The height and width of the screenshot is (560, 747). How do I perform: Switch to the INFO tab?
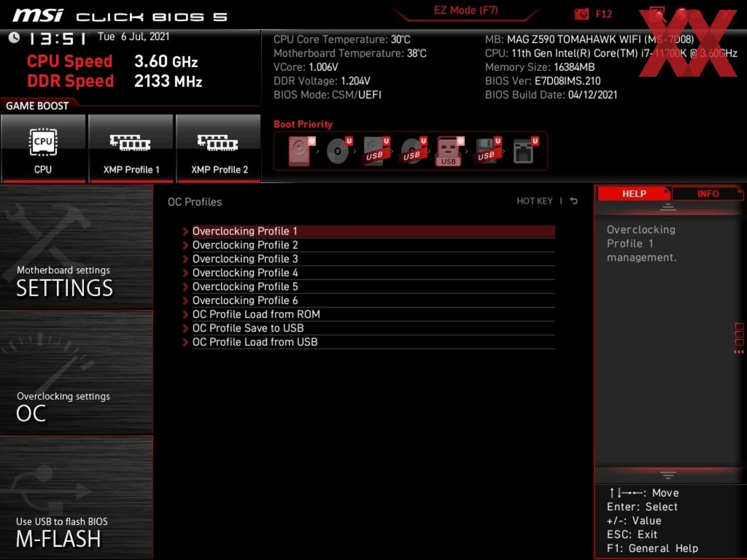[x=708, y=193]
